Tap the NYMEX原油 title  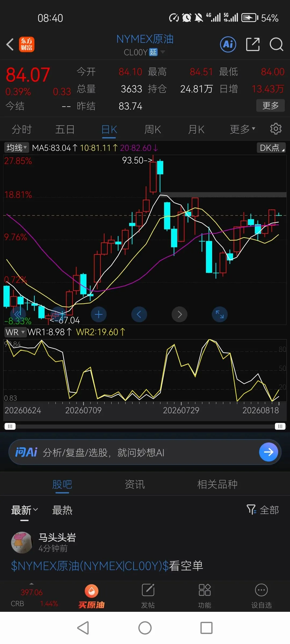(145, 39)
